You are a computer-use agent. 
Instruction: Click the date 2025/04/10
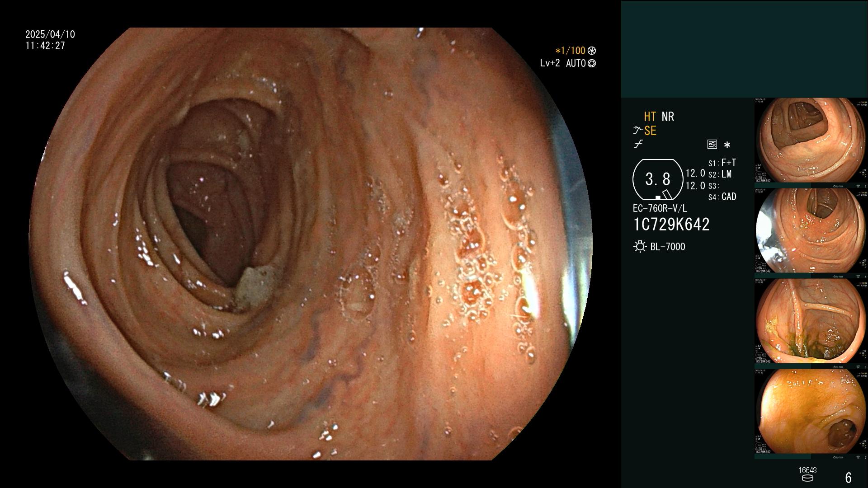50,34
